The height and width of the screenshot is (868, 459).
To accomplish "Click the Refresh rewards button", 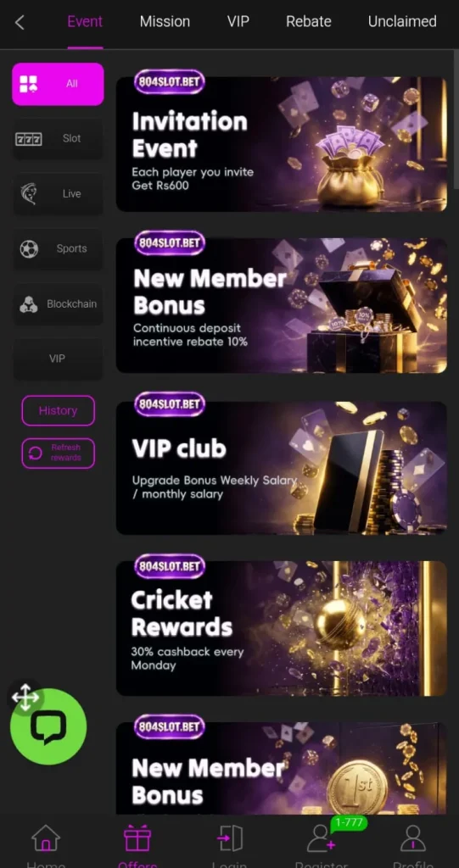I will point(59,453).
